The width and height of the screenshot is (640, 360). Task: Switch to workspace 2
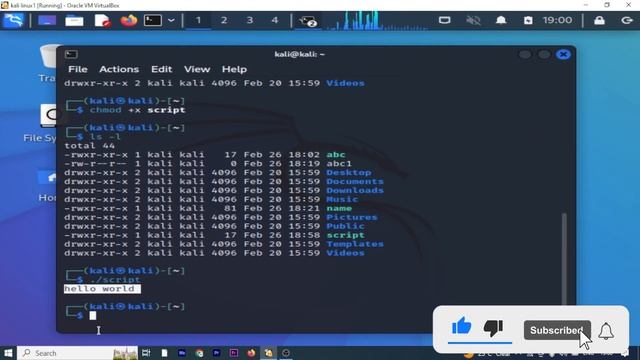224,20
